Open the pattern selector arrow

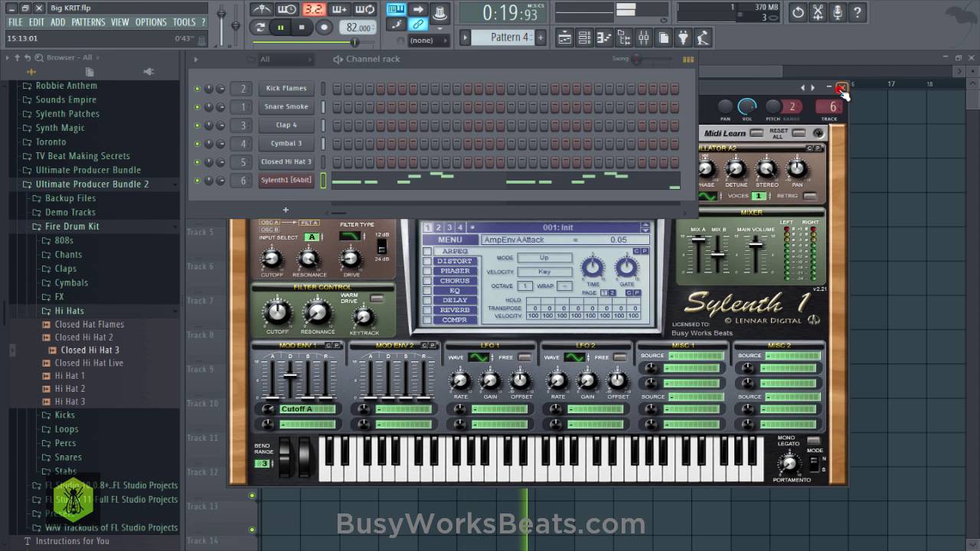465,37
